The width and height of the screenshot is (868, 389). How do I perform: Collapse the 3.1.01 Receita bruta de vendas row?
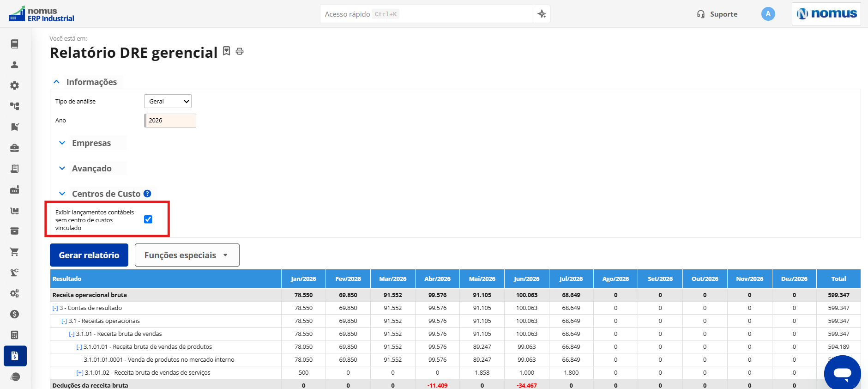[x=72, y=334]
